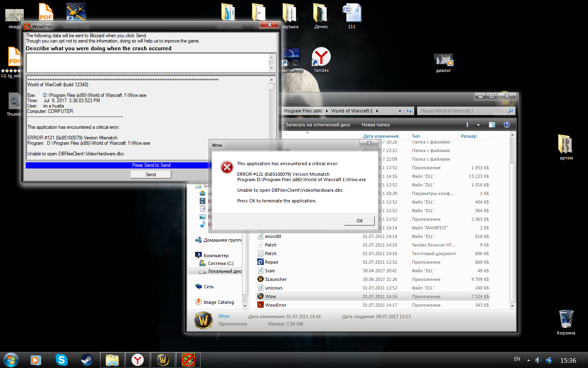Open Explorer help button
The image size is (588, 368).
(507, 125)
